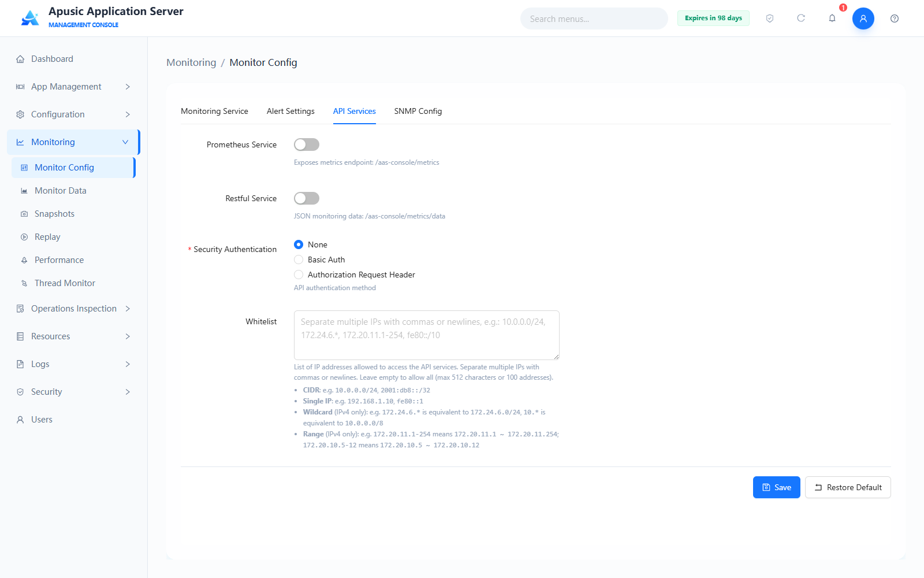Click Restore Default button
Image resolution: width=924 pixels, height=578 pixels.
click(x=848, y=487)
